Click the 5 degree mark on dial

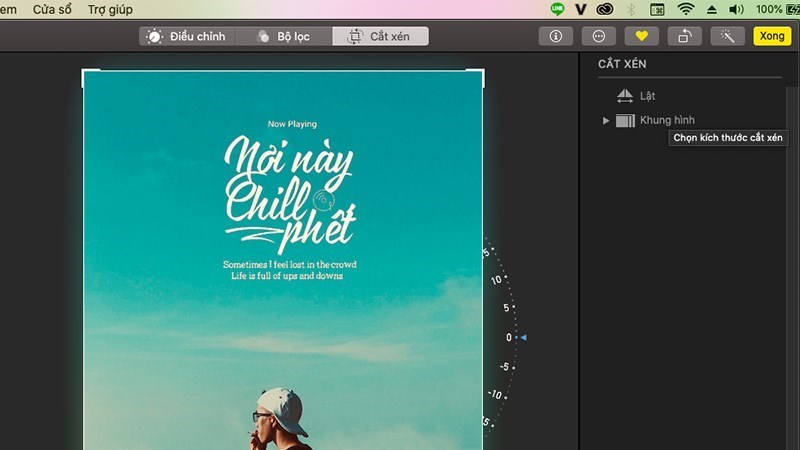click(x=507, y=308)
